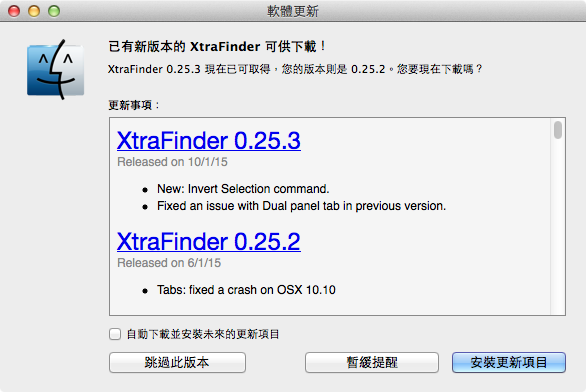This screenshot has height=392, width=586.
Task: Click the 跳過此版本 button
Action: click(x=177, y=362)
